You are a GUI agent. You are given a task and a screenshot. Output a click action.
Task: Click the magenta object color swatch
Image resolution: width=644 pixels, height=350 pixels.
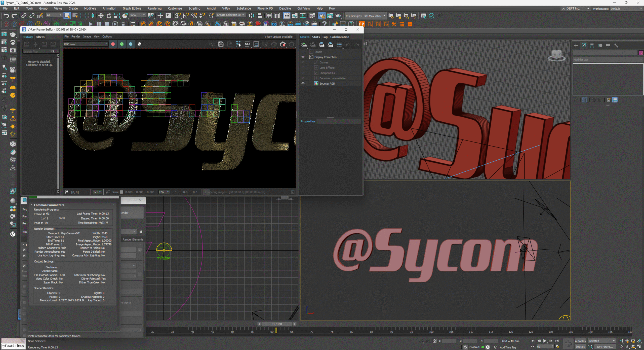click(641, 53)
